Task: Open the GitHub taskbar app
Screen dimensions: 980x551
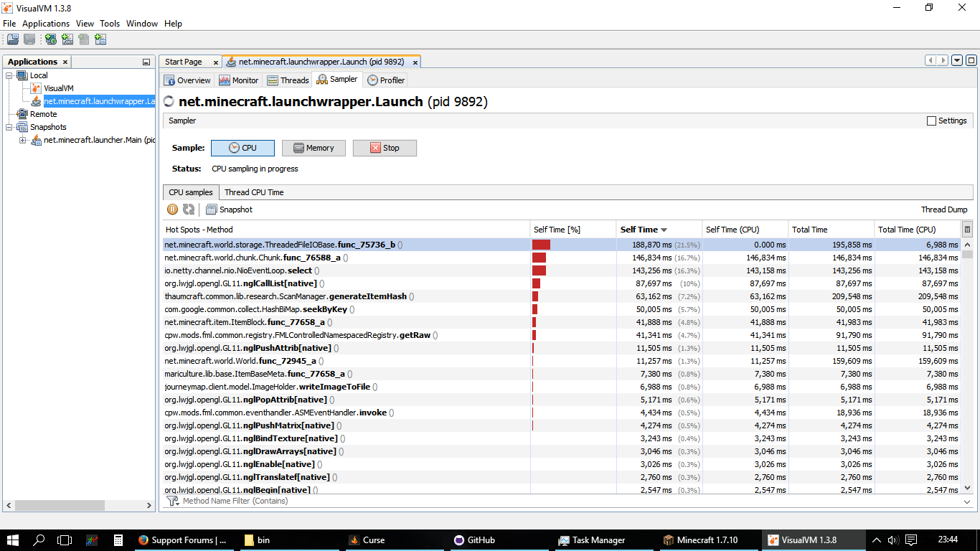Action: (x=499, y=540)
